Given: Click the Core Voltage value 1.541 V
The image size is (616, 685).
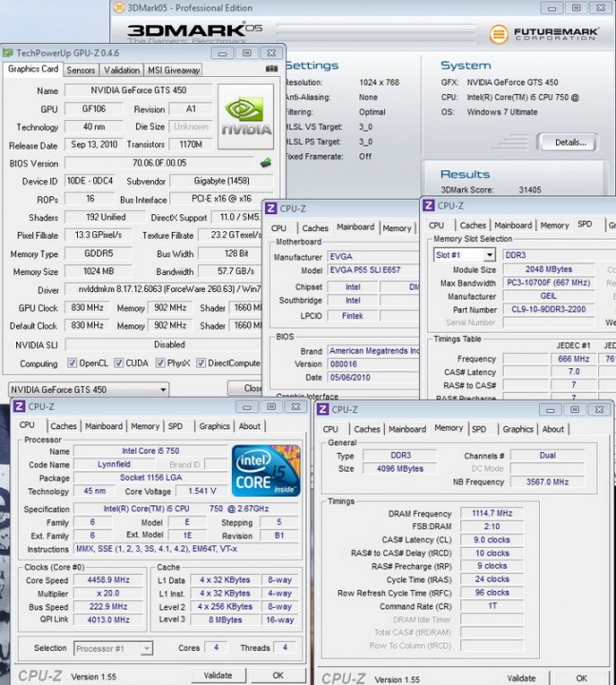Looking at the screenshot, I should tap(202, 491).
